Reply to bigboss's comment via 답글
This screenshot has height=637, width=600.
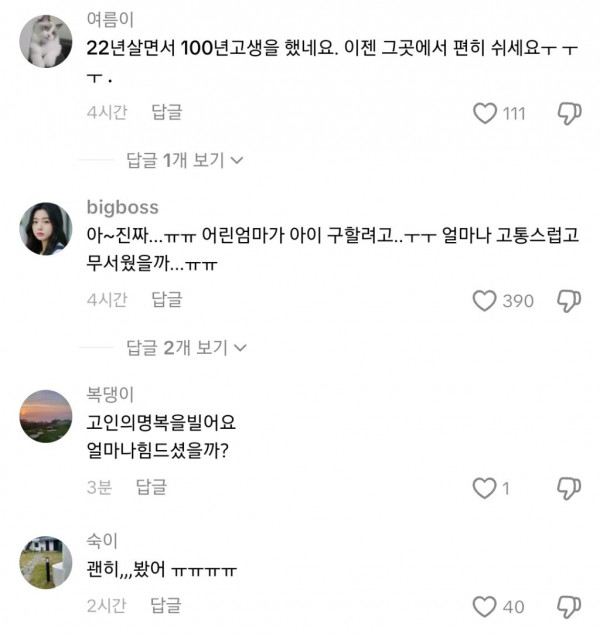click(x=167, y=299)
